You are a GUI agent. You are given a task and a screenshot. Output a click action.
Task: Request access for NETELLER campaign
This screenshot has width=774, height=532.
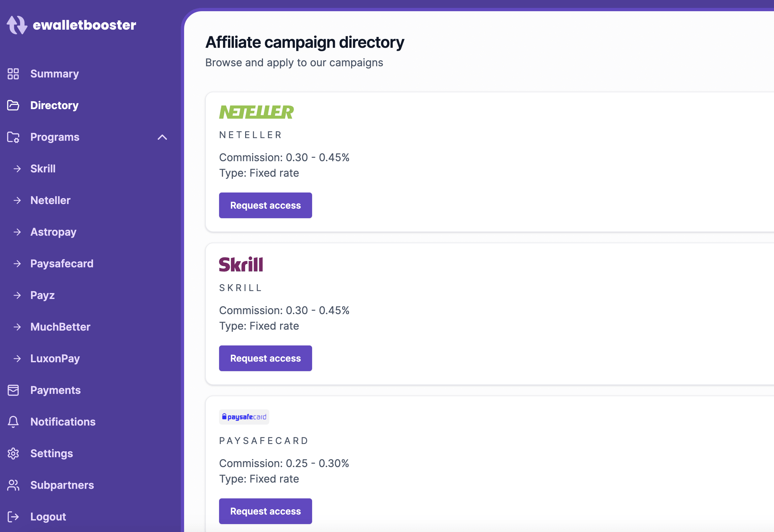(266, 205)
